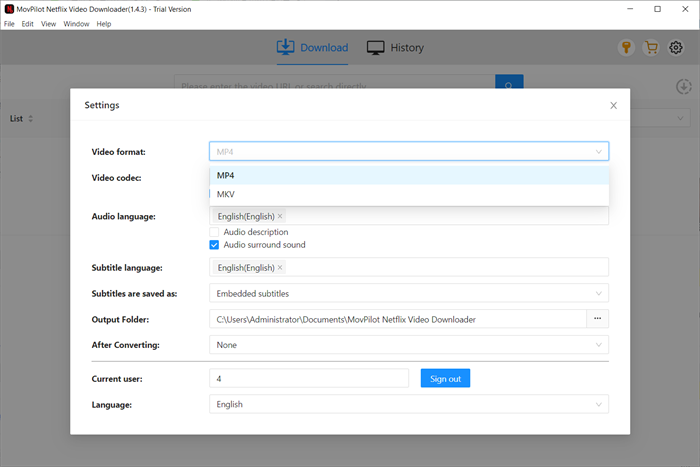Remove English tag from Audio language
The image size is (700, 467).
(280, 216)
